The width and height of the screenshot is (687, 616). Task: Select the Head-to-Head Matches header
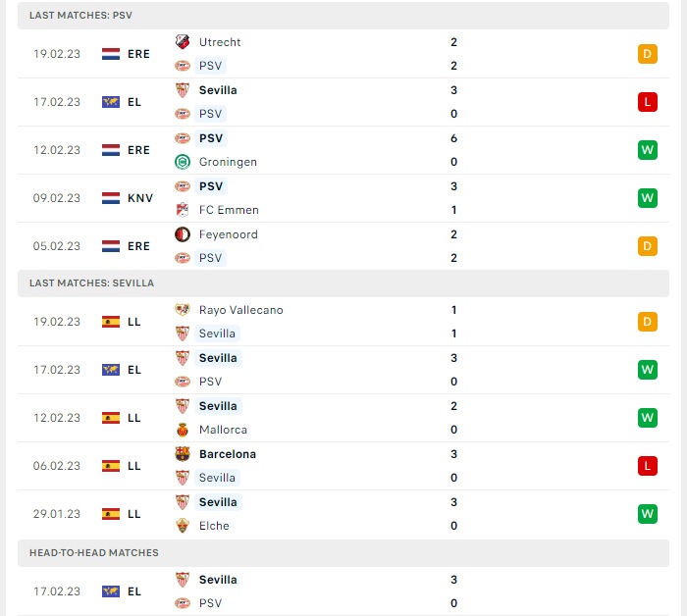coord(343,553)
